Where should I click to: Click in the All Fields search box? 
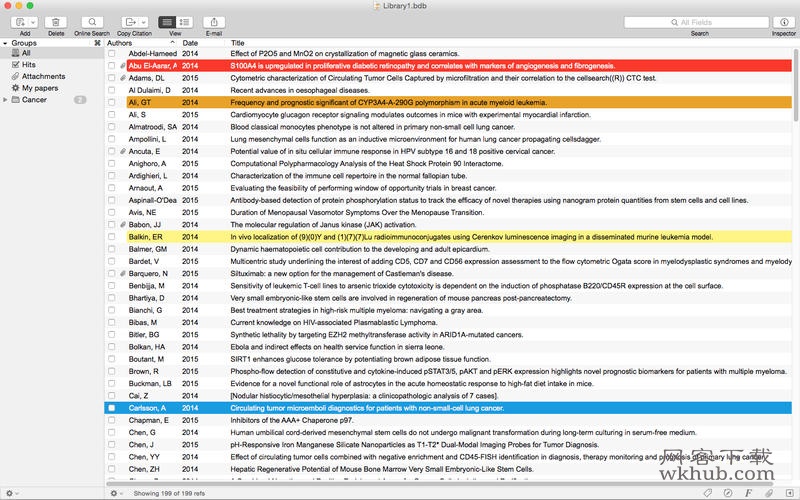point(696,22)
